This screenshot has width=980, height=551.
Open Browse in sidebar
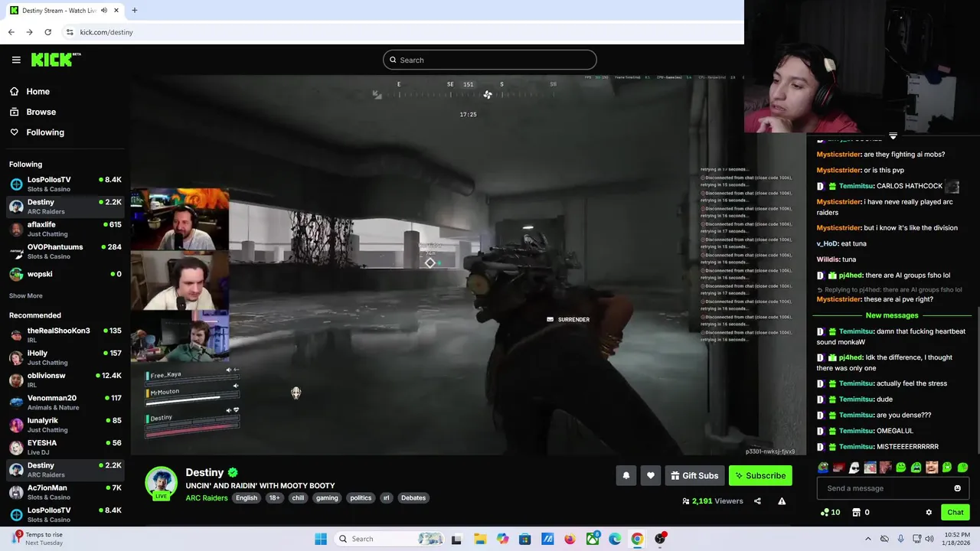(41, 112)
